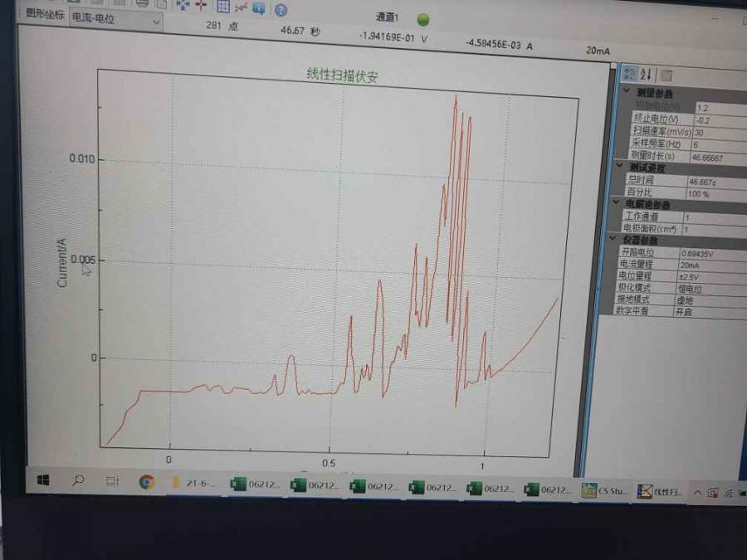Click the blue comment bubble toolbar icon
Image resolution: width=747 pixels, height=560 pixels.
pyautogui.click(x=260, y=8)
